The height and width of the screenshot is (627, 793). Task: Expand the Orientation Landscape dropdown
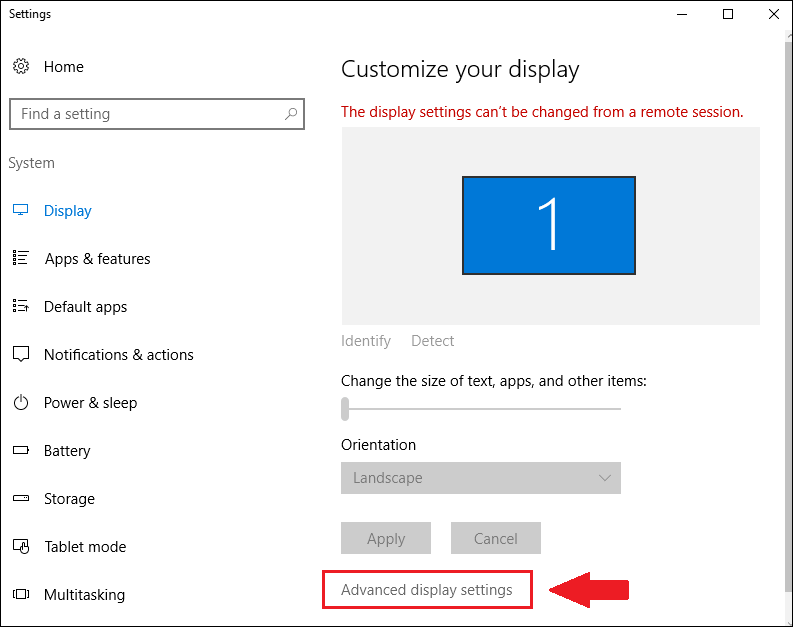[480, 478]
